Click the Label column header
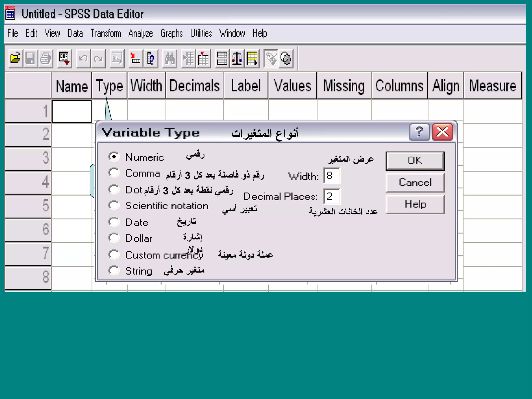This screenshot has width=532, height=399. point(246,86)
